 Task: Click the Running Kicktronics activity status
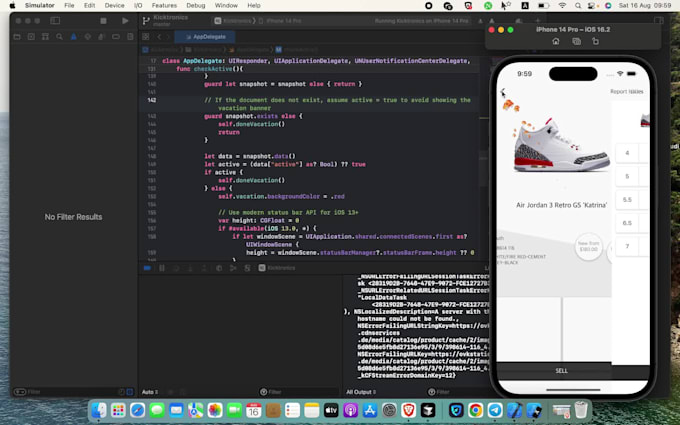(x=421, y=21)
